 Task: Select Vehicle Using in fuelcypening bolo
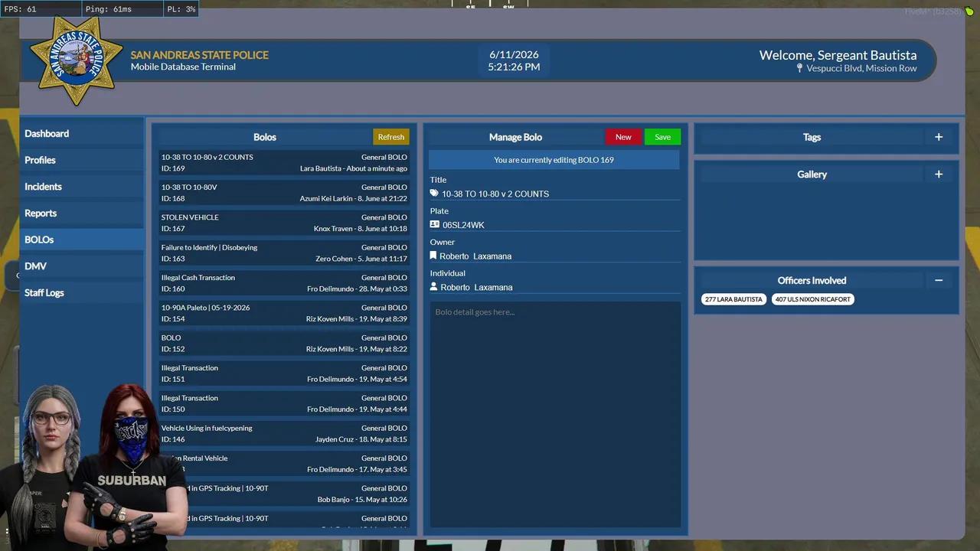284,434
